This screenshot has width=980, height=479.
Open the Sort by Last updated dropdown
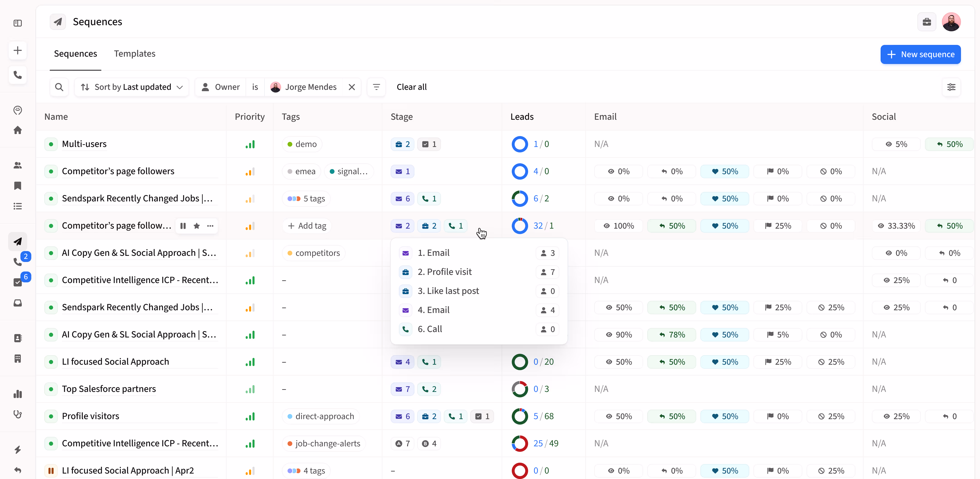pos(132,87)
